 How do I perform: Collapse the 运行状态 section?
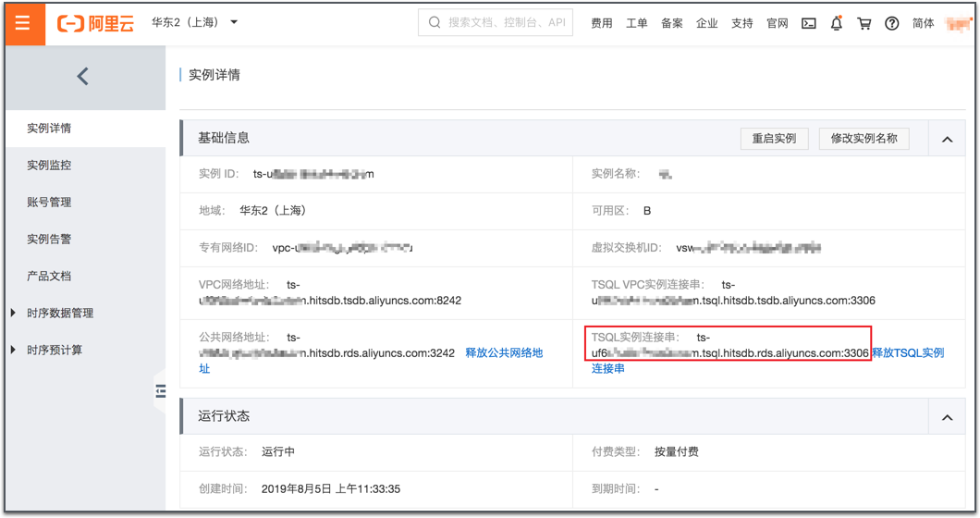click(x=947, y=417)
